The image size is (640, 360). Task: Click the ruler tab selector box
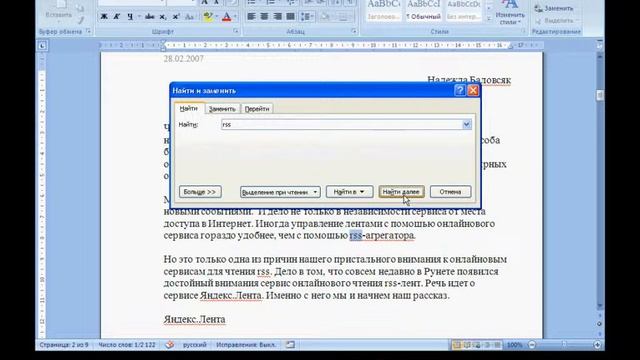pos(42,46)
